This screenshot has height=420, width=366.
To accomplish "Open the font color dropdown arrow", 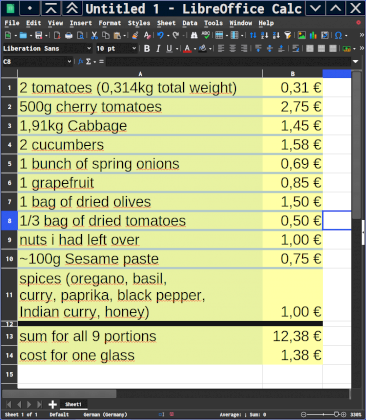I will tap(195, 49).
